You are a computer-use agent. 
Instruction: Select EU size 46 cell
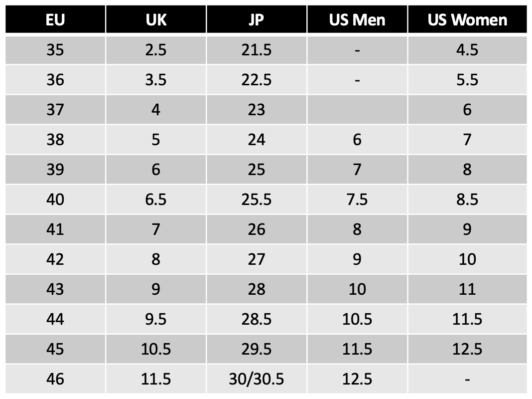click(55, 379)
